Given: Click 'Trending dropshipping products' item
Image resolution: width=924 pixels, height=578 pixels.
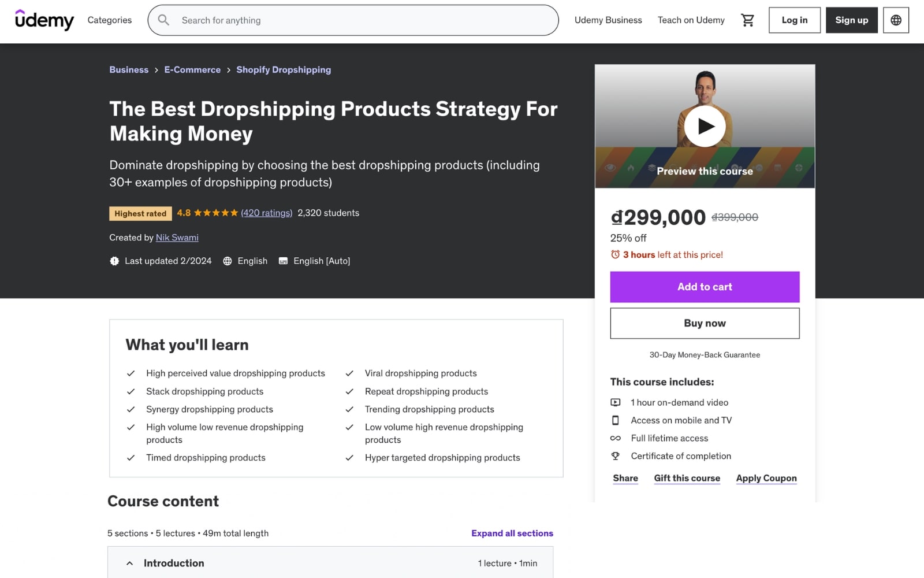Looking at the screenshot, I should point(430,409).
